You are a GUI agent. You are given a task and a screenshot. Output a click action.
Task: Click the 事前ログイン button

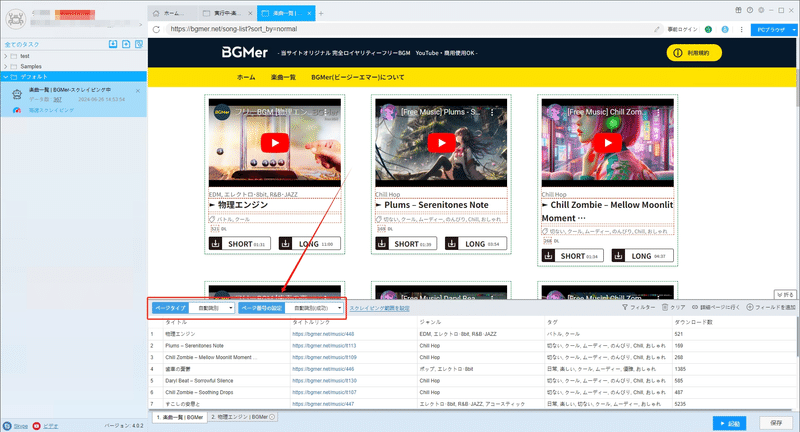click(x=683, y=29)
